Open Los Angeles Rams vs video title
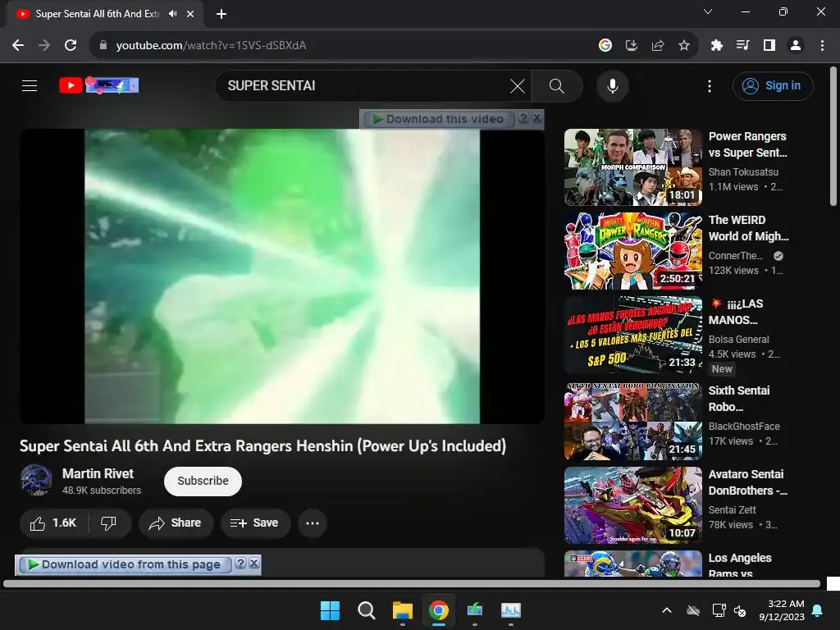Viewport: 840px width, 630px height. click(x=740, y=564)
